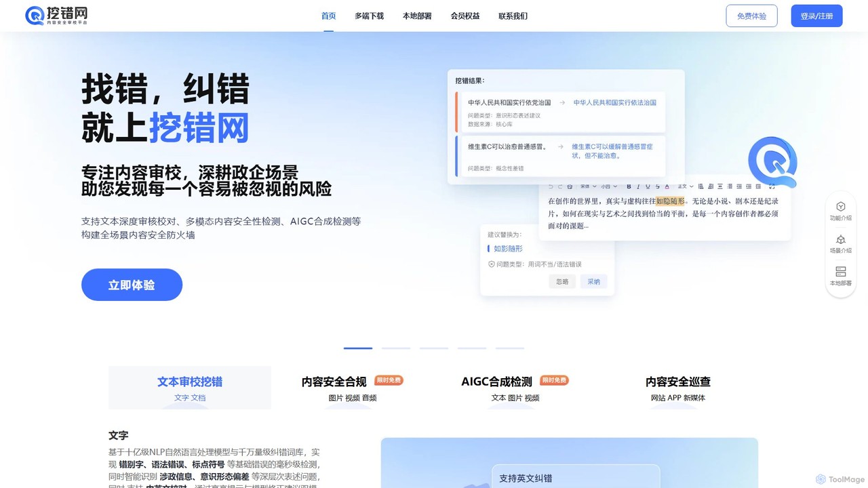868x488 pixels.
Task: Open the 宋体 font dropdown
Action: [x=588, y=186]
